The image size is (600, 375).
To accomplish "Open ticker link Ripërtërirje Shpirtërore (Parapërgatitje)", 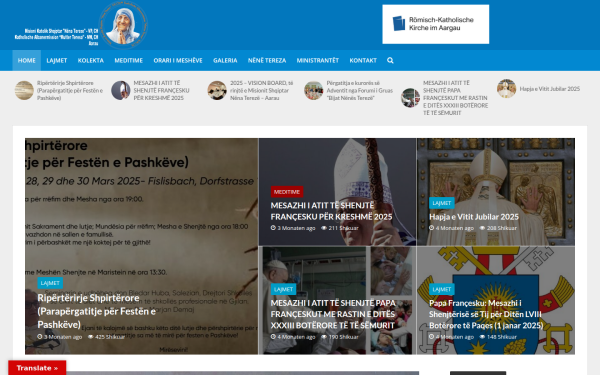I will [x=70, y=90].
